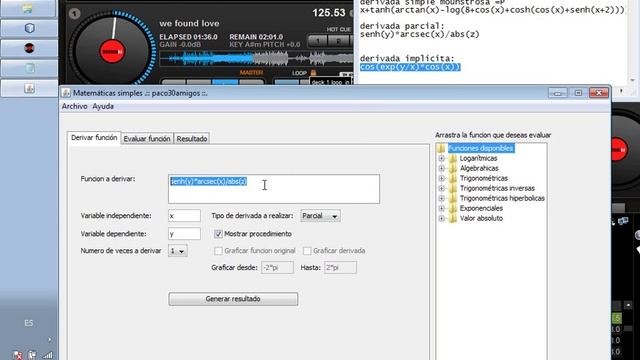The height and width of the screenshot is (360, 640).
Task: Click the pale document icon in left sidebar
Action: (29, 68)
